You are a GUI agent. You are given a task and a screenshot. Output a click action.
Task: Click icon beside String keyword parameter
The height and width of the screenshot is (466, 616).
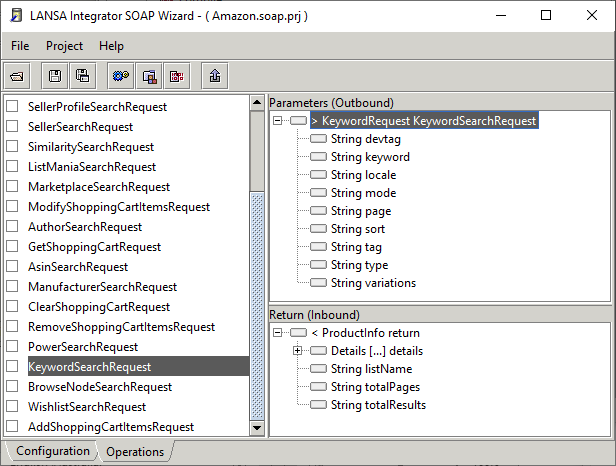coord(318,157)
